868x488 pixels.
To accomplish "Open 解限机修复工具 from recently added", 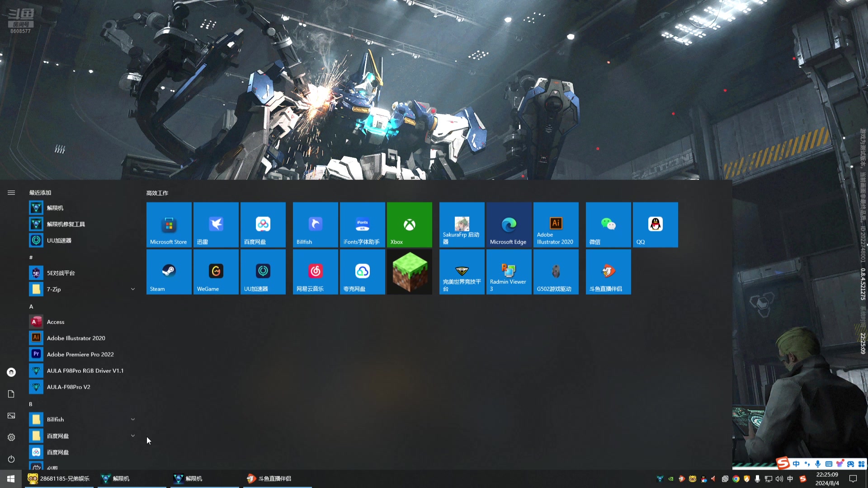I will [82, 224].
